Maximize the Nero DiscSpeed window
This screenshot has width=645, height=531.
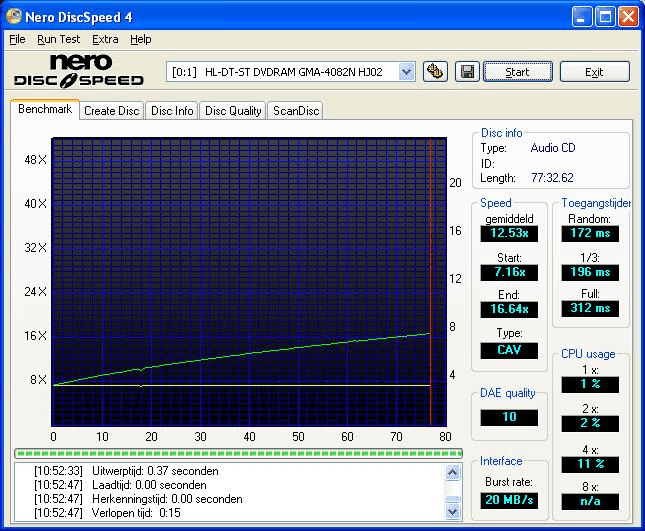click(x=605, y=17)
